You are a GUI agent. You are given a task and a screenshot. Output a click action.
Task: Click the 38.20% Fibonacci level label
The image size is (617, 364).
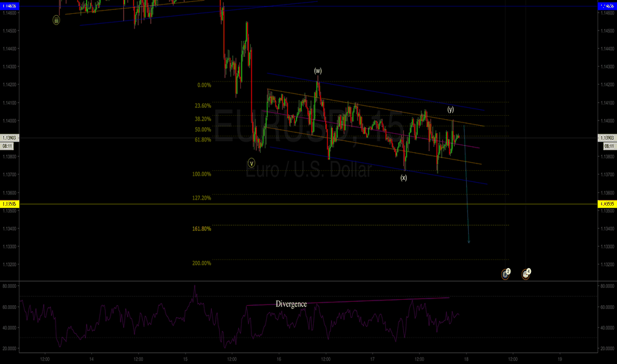(203, 119)
